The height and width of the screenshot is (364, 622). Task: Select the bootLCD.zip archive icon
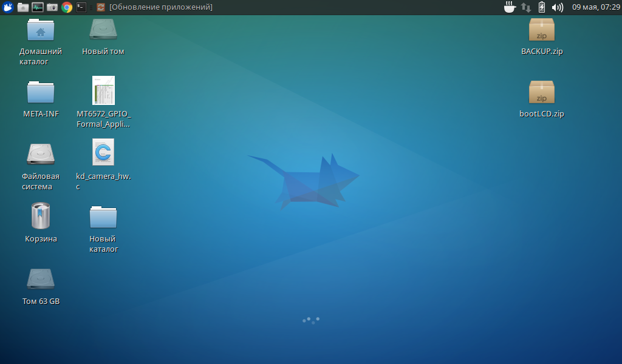click(541, 92)
